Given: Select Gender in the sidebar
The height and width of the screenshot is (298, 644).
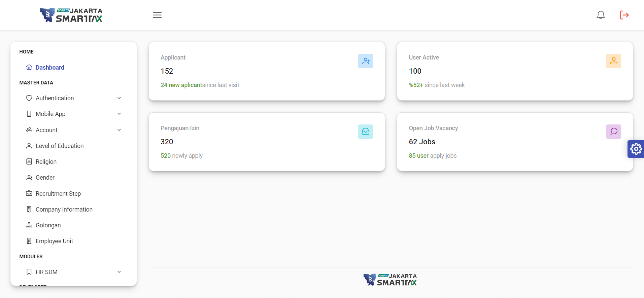Looking at the screenshot, I should pyautogui.click(x=45, y=178).
